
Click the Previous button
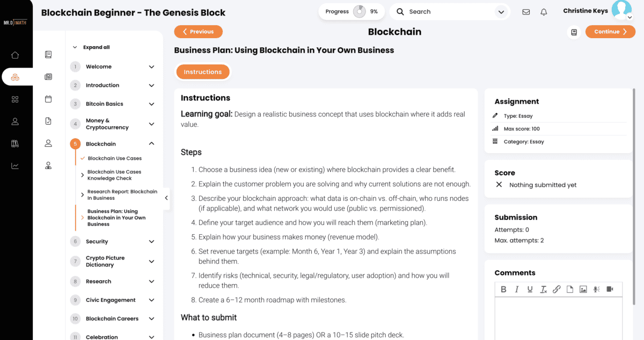coord(198,32)
